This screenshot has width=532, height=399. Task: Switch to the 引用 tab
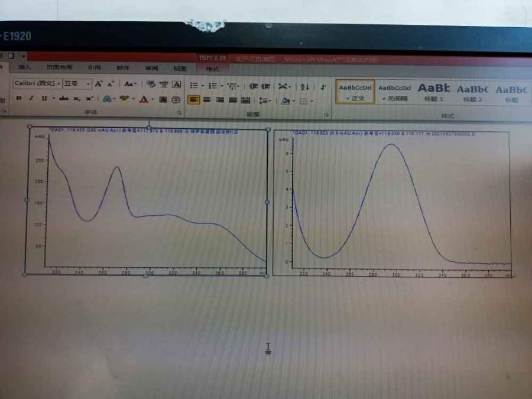tap(95, 68)
